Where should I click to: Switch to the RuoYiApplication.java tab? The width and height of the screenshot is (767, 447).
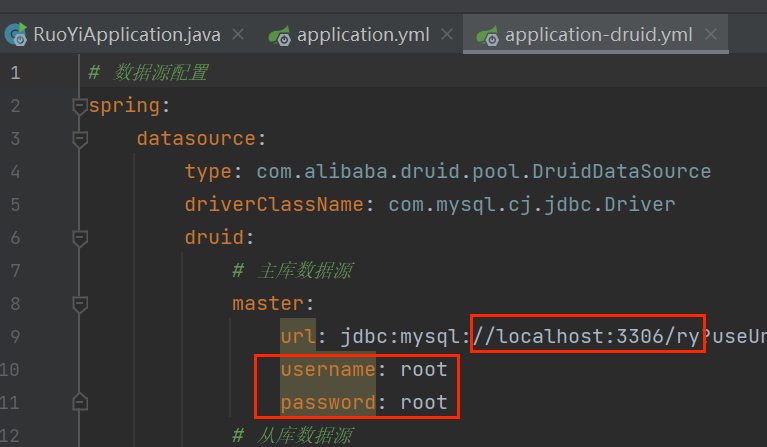[x=127, y=35]
